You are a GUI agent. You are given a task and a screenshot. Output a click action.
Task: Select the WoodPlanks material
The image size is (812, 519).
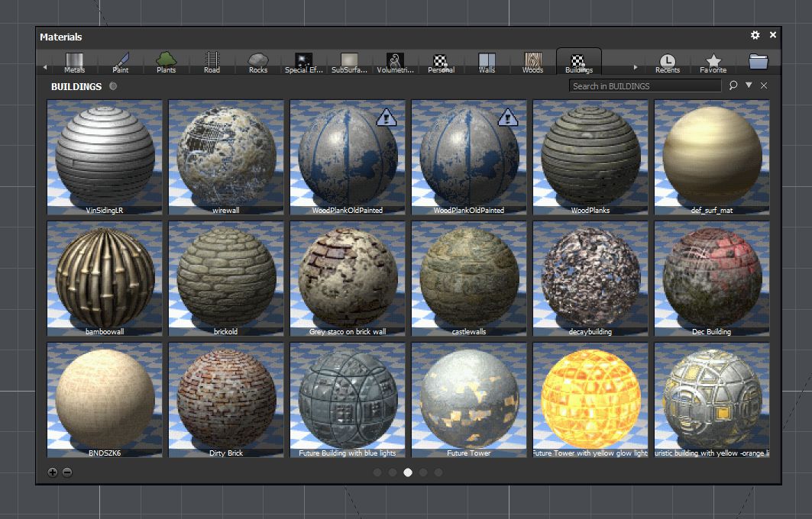pyautogui.click(x=590, y=157)
